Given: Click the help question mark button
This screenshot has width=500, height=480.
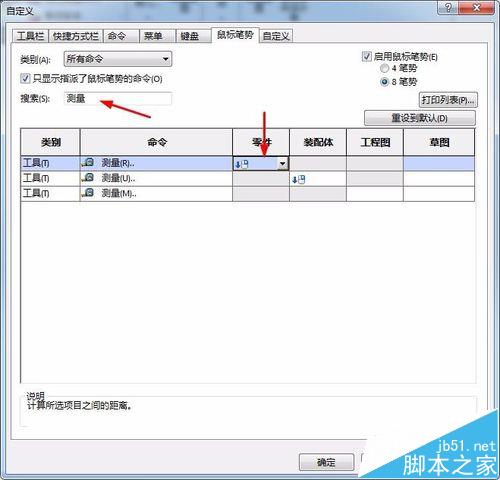Looking at the screenshot, I should (x=448, y=7).
